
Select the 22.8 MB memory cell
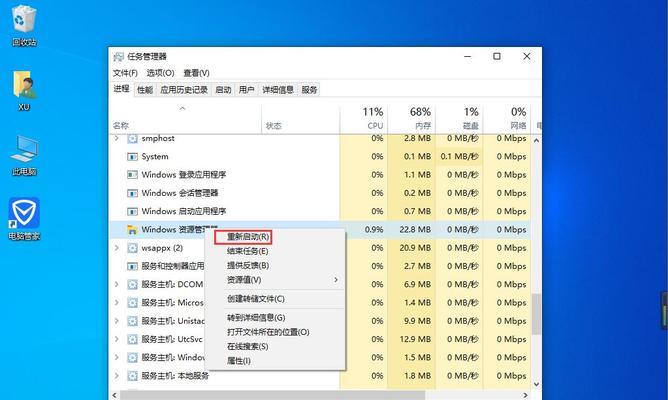coord(411,230)
